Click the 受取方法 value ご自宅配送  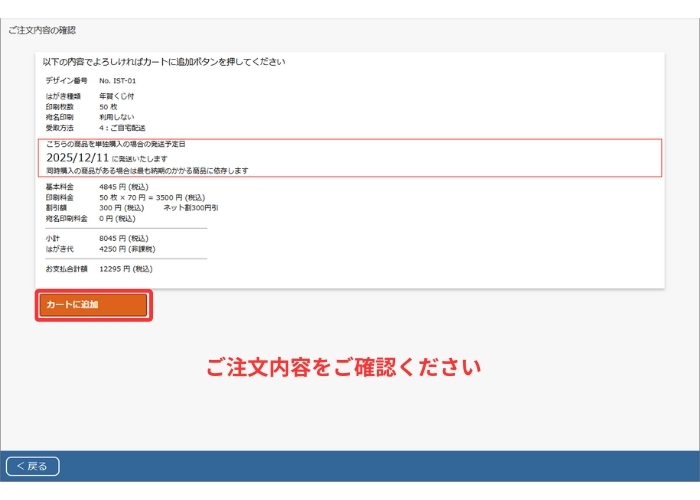[x=121, y=128]
